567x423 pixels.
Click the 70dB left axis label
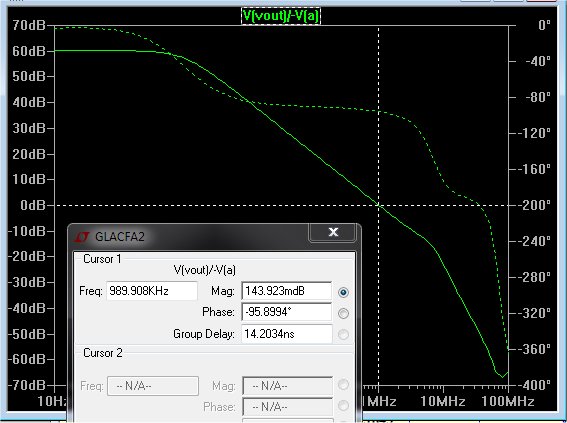(29, 25)
